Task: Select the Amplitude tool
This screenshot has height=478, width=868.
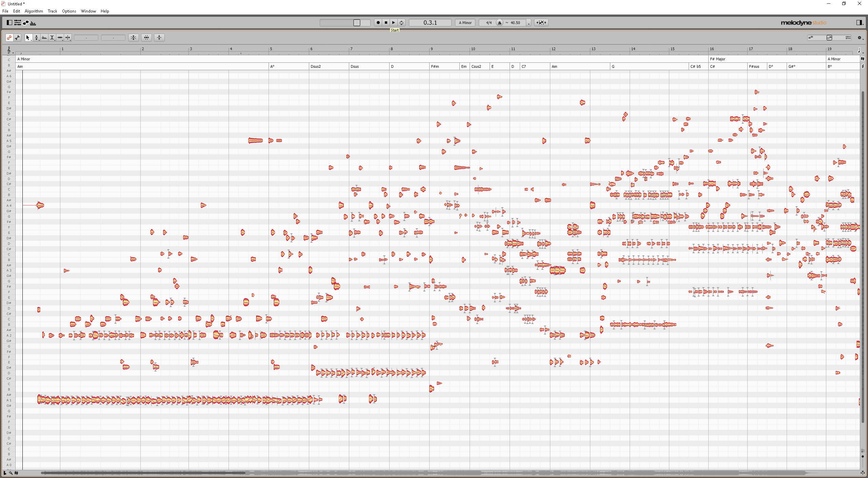Action: 52,38
